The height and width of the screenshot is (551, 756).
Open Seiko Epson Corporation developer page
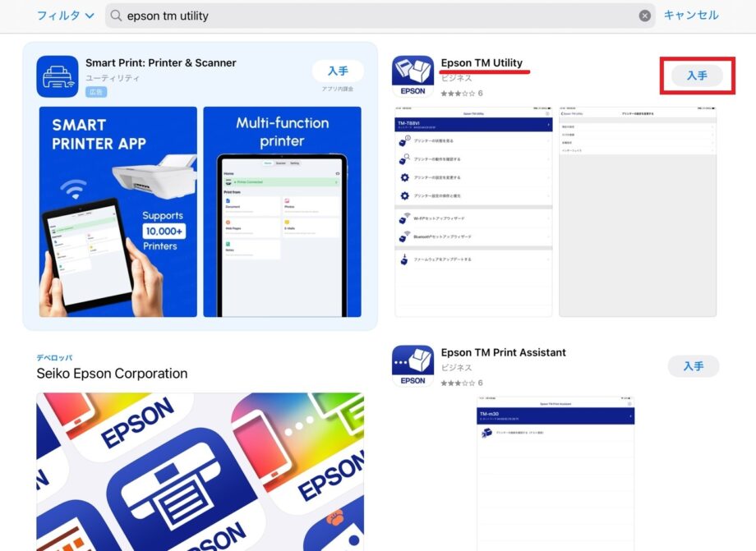112,374
